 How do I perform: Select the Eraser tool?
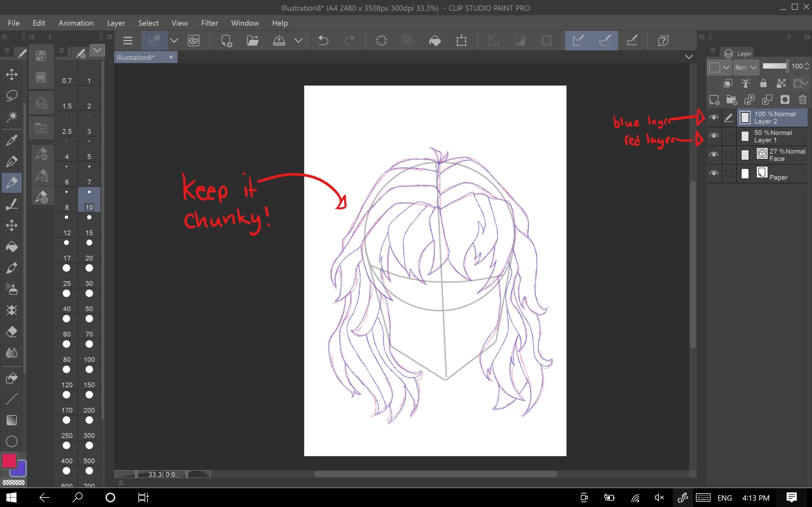[x=12, y=332]
